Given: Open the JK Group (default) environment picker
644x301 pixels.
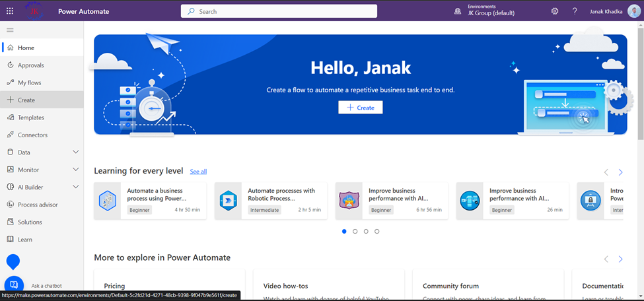Looking at the screenshot, I should 491,11.
